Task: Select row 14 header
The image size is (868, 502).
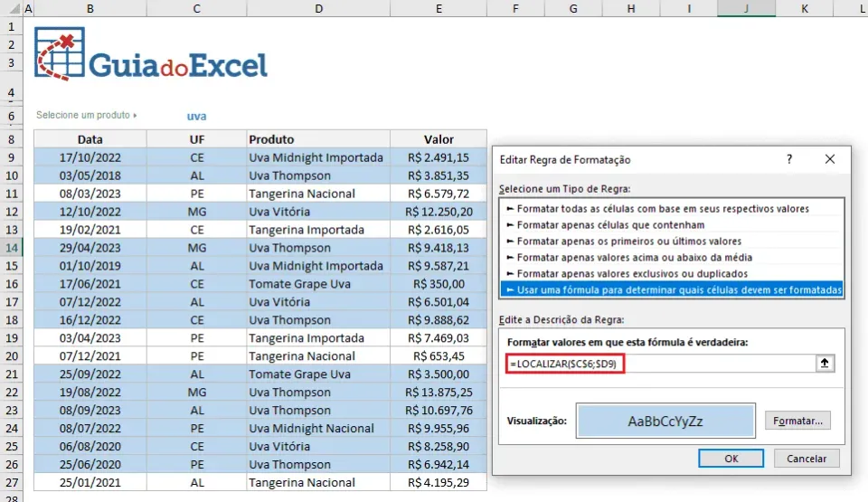Action: coord(11,248)
